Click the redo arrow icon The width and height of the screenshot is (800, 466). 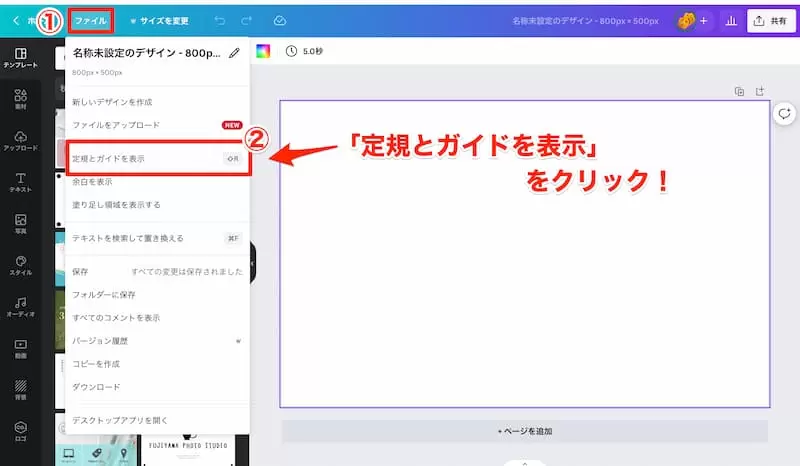point(246,20)
